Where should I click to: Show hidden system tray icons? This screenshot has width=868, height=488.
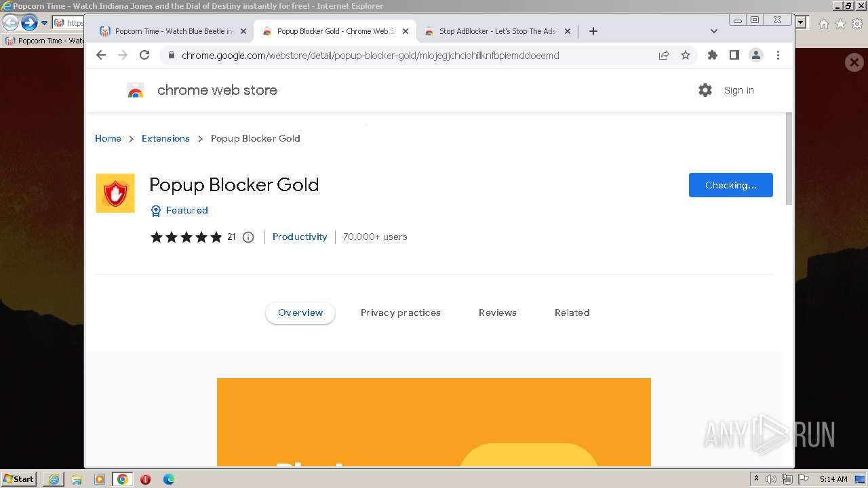[x=756, y=479]
